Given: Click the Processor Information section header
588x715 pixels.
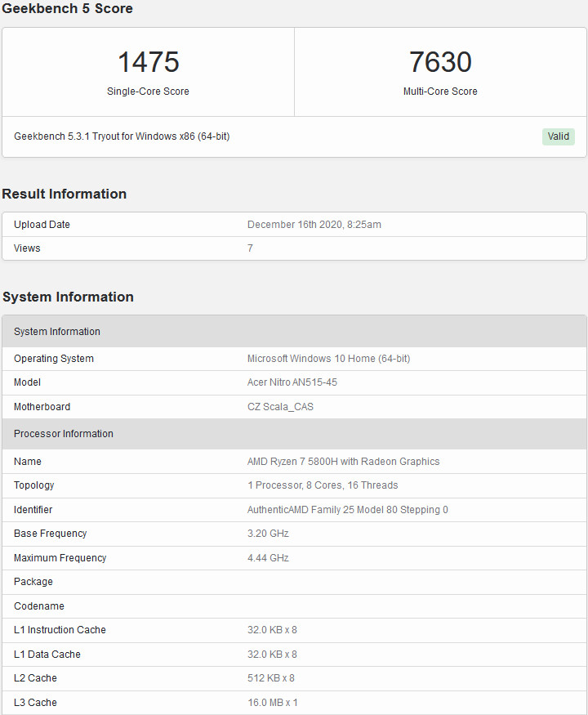Looking at the screenshot, I should pos(64,434).
